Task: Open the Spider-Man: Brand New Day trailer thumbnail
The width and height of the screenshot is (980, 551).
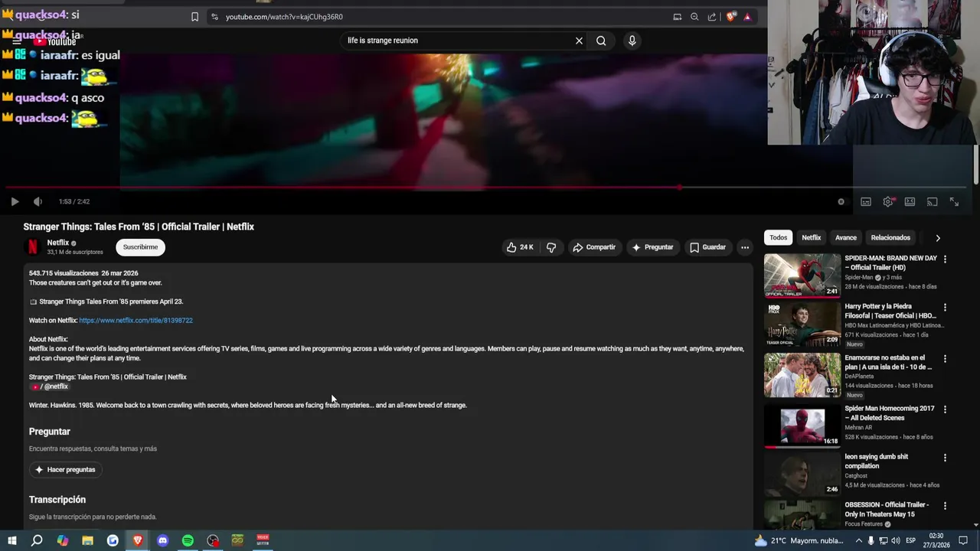Action: [x=802, y=275]
